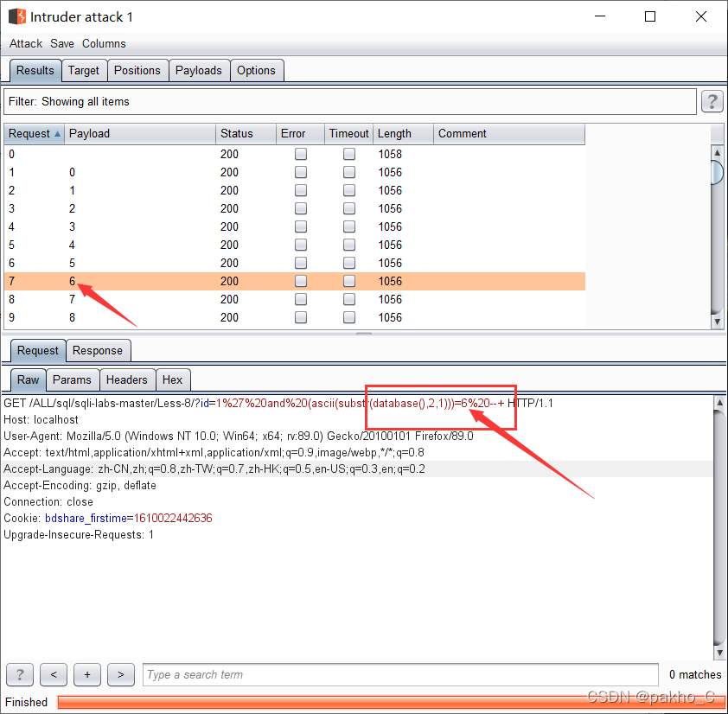This screenshot has width=728, height=714.
Task: Select result row with payload 3
Action: tap(295, 226)
